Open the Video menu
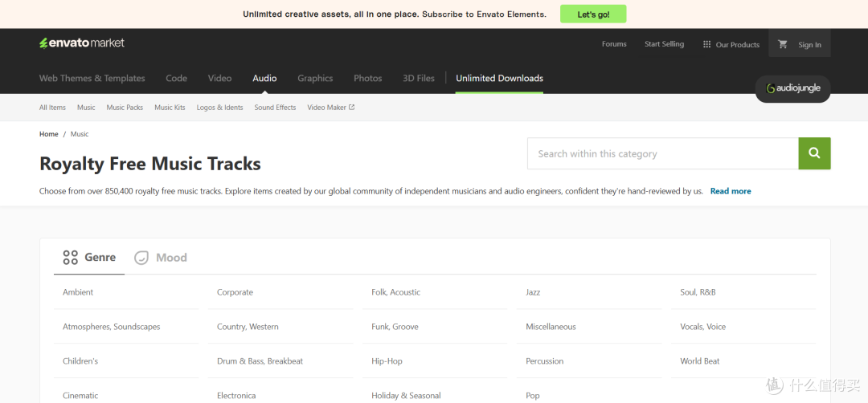This screenshot has width=868, height=403. coord(219,78)
